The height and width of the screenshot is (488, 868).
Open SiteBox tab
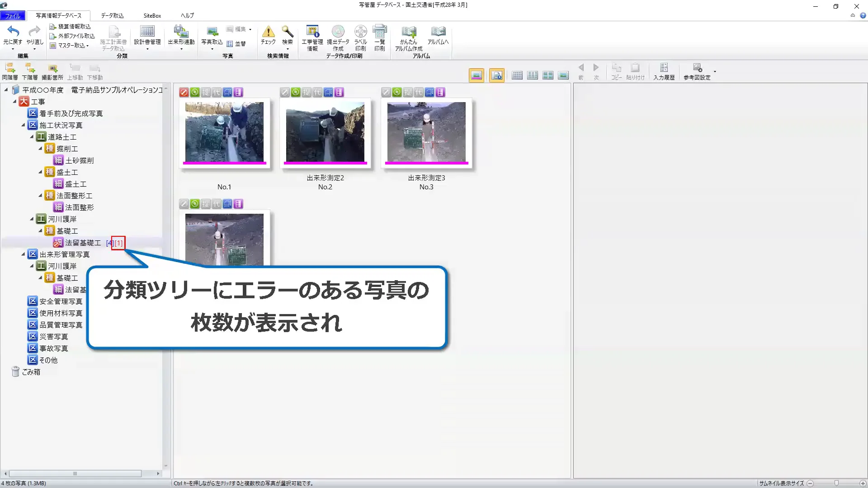152,16
